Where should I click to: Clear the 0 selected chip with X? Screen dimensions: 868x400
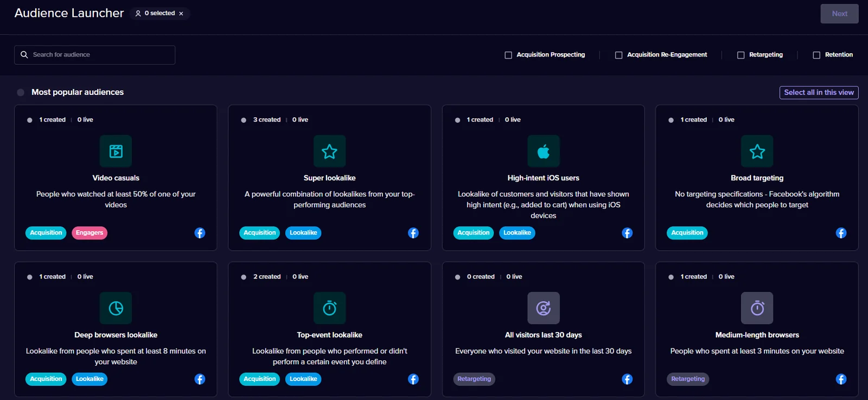181,14
